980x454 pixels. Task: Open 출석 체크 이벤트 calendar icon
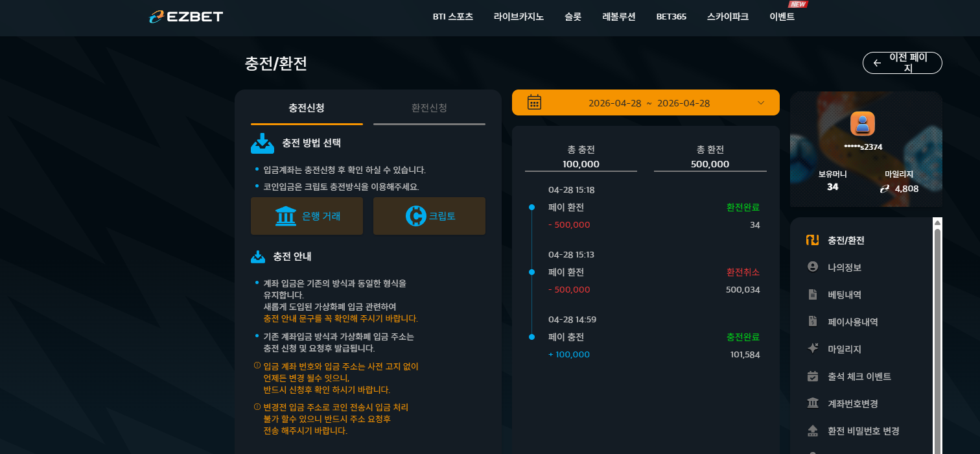click(x=813, y=376)
